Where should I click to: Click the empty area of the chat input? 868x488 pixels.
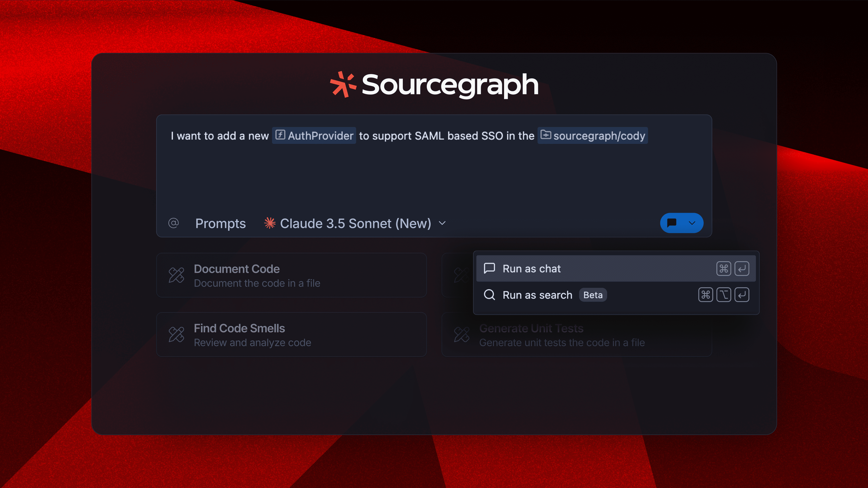pyautogui.click(x=434, y=178)
